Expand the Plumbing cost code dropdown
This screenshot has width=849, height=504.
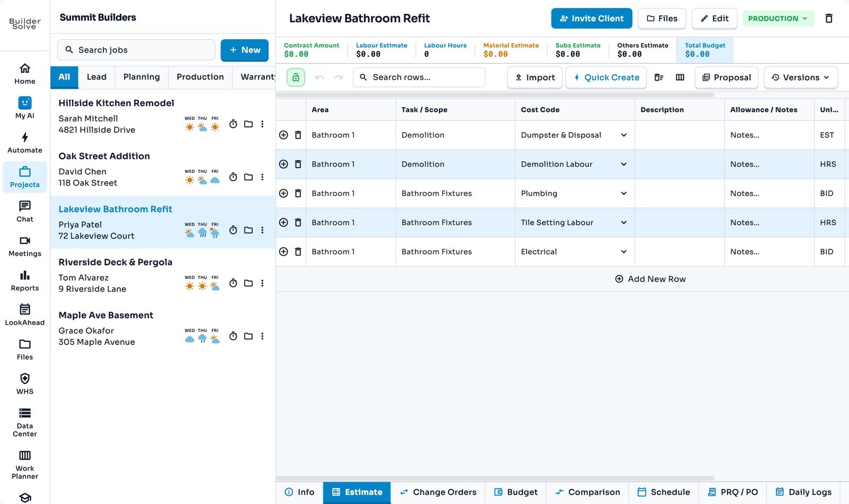[623, 194]
